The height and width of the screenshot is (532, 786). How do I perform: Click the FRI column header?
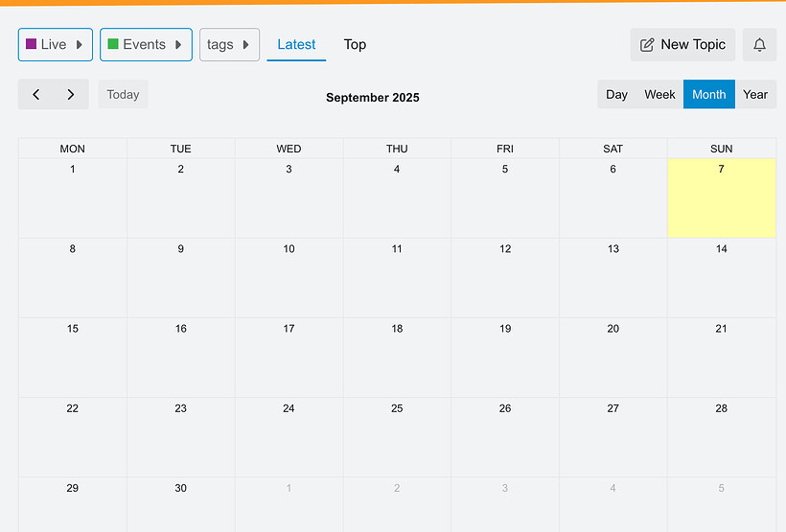click(505, 149)
